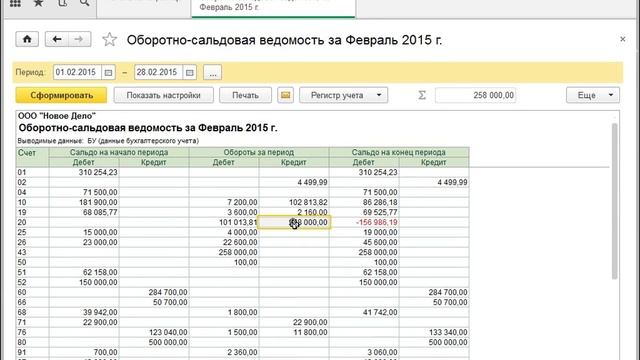Click the Сформировать button
The width and height of the screenshot is (640, 360).
(x=62, y=96)
